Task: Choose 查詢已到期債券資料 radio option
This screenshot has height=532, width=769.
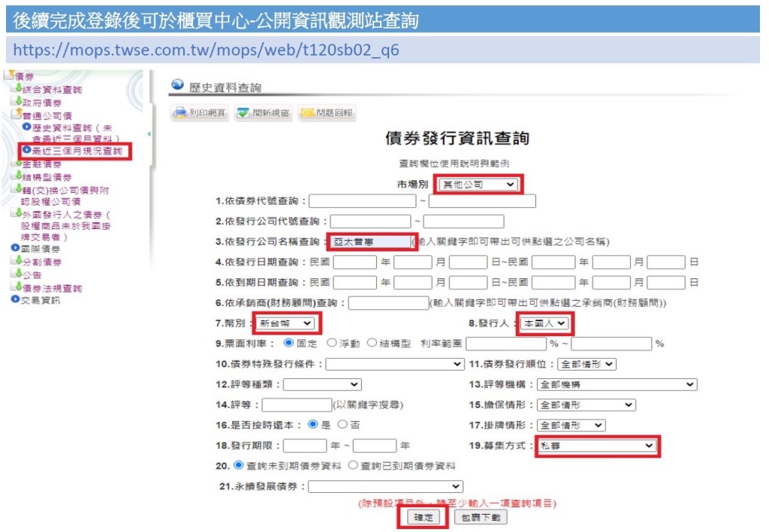Action: point(353,466)
